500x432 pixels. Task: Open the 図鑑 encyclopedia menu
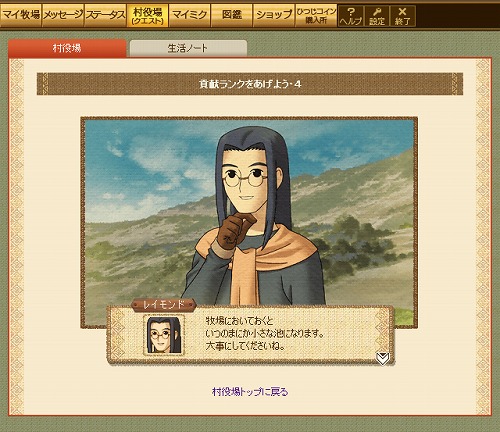[x=232, y=15]
